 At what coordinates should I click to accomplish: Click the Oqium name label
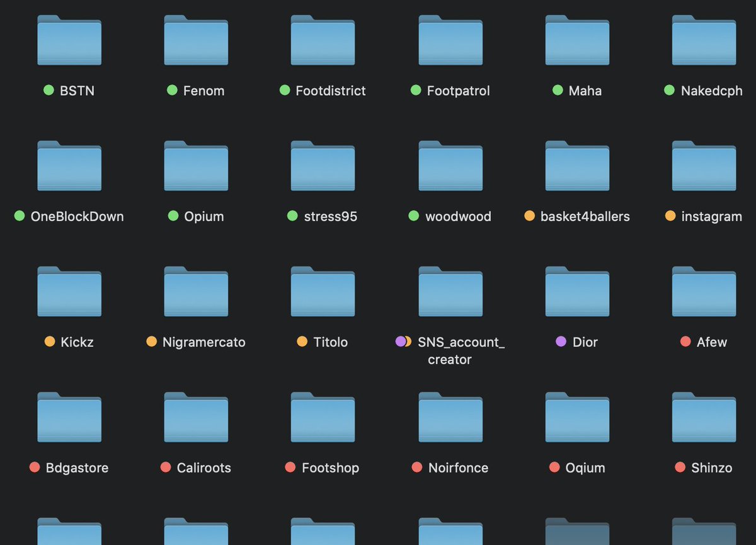pyautogui.click(x=585, y=468)
